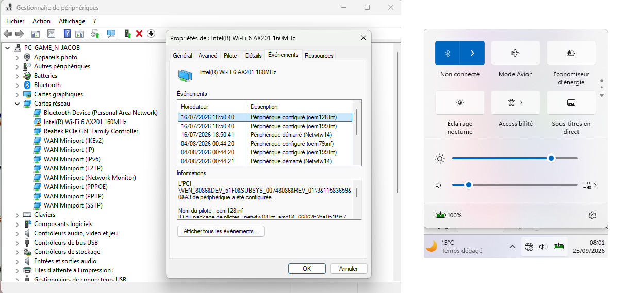Click the green-arrow computer enable device icon
This screenshot has height=293, width=644.
pos(127,33)
